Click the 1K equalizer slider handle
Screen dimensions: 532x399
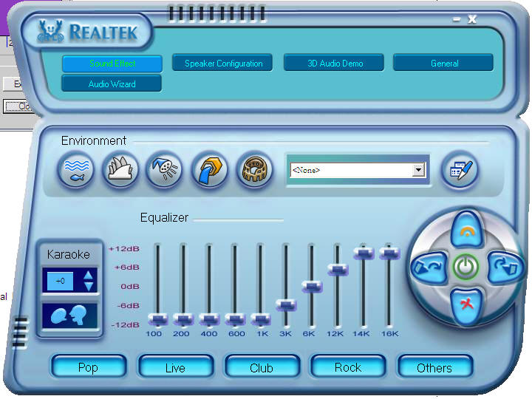[261, 319]
